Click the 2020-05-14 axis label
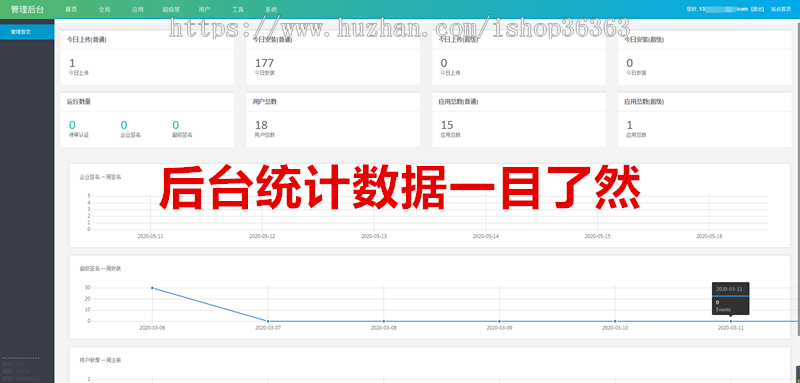 pyautogui.click(x=486, y=237)
